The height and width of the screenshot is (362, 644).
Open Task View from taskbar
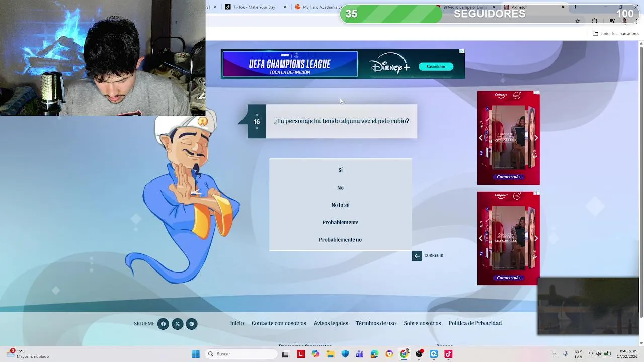click(x=285, y=354)
